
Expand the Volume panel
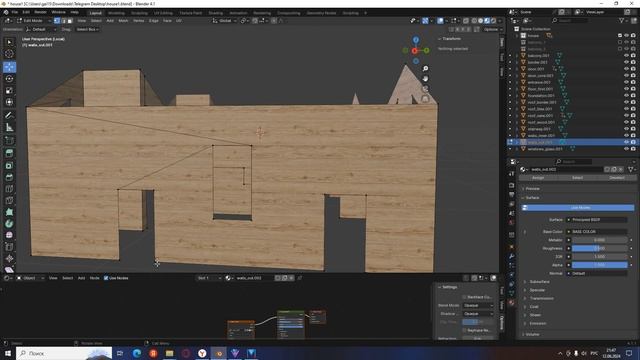click(x=533, y=334)
